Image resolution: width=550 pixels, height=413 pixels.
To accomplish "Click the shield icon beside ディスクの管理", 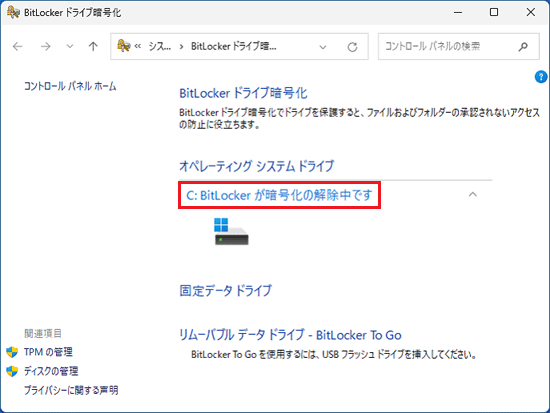I will coord(12,371).
